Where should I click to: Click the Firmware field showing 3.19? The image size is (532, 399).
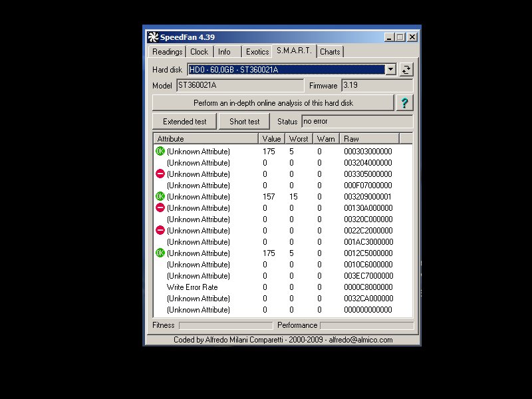pyautogui.click(x=377, y=85)
